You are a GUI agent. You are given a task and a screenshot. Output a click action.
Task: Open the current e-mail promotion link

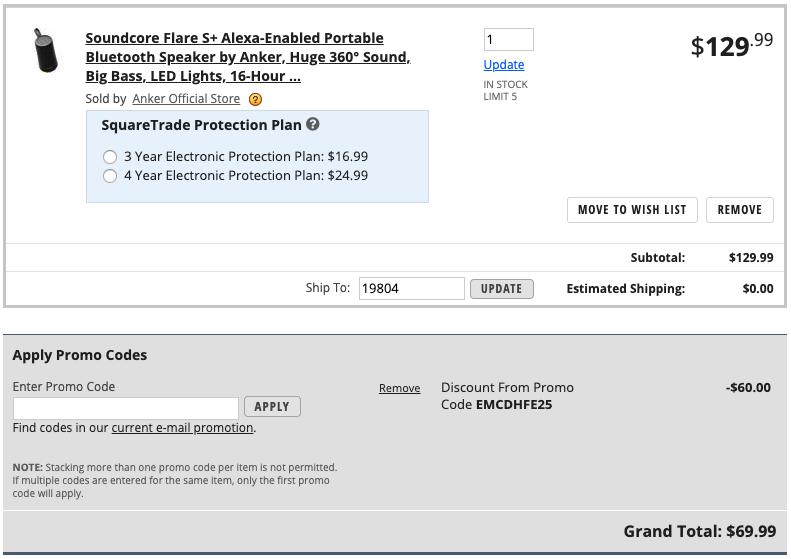[x=182, y=428]
